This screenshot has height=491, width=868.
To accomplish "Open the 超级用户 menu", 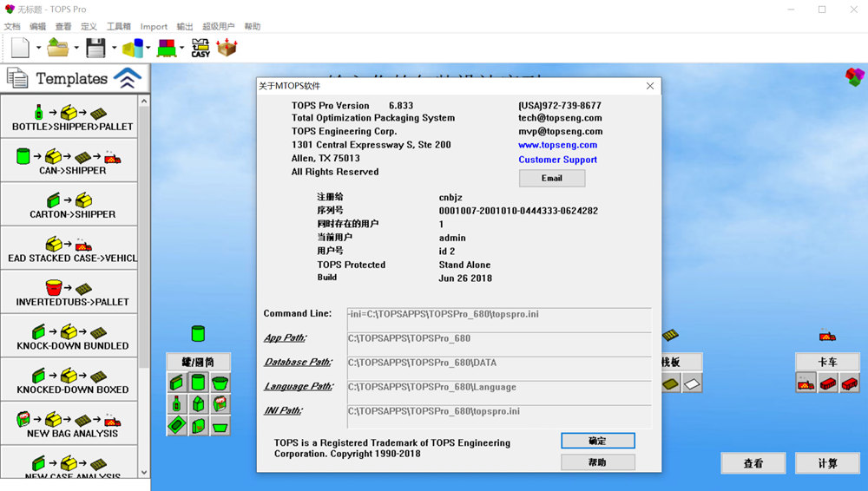I will pos(218,26).
